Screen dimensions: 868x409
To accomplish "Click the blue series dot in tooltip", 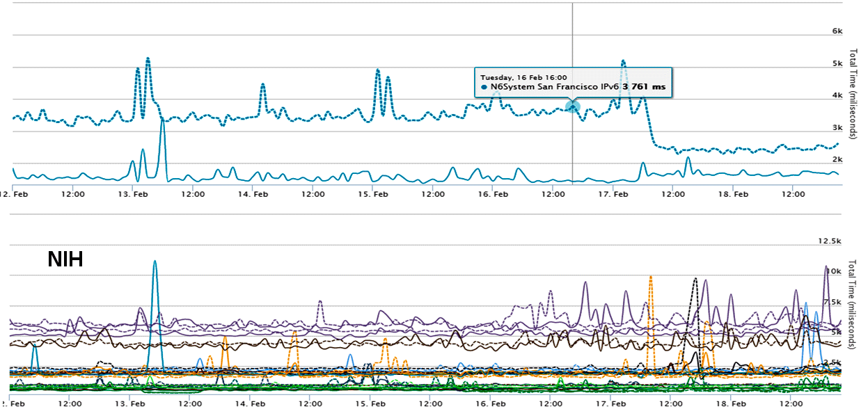I will coord(484,88).
